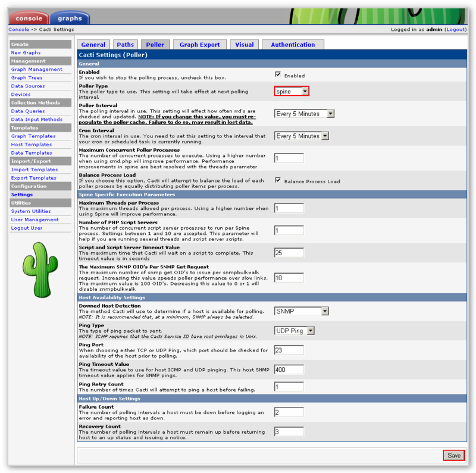Click the Recovery Count setting label
The image size is (476, 473).
99,426
